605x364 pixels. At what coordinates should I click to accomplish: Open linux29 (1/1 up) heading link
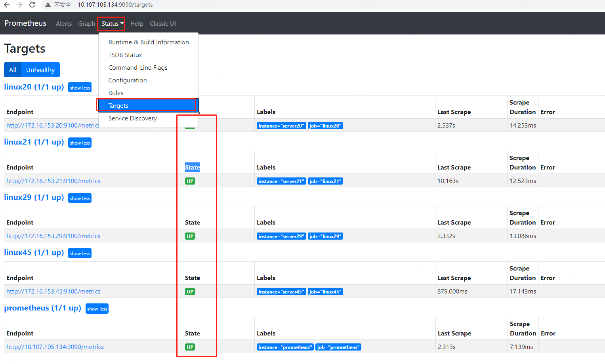click(x=34, y=197)
